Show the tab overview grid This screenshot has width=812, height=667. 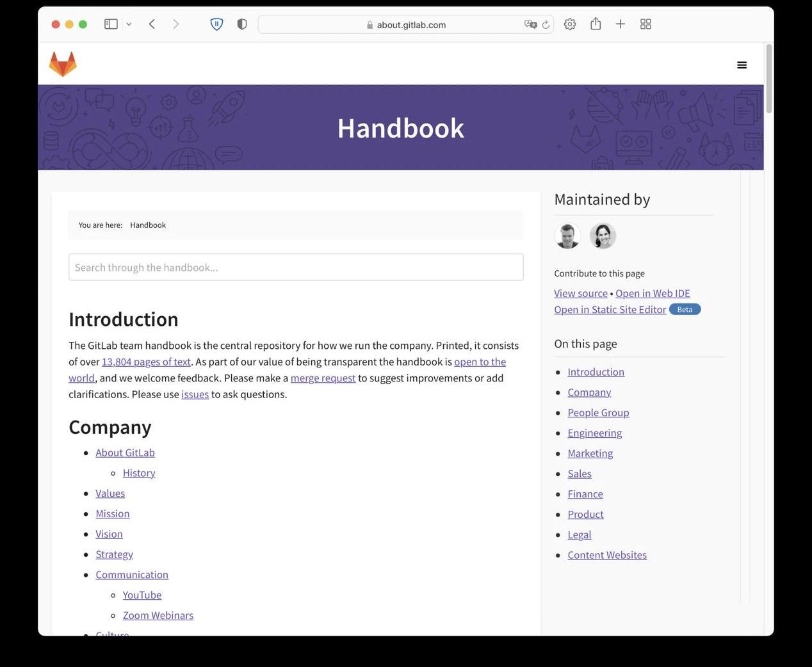pyautogui.click(x=646, y=24)
